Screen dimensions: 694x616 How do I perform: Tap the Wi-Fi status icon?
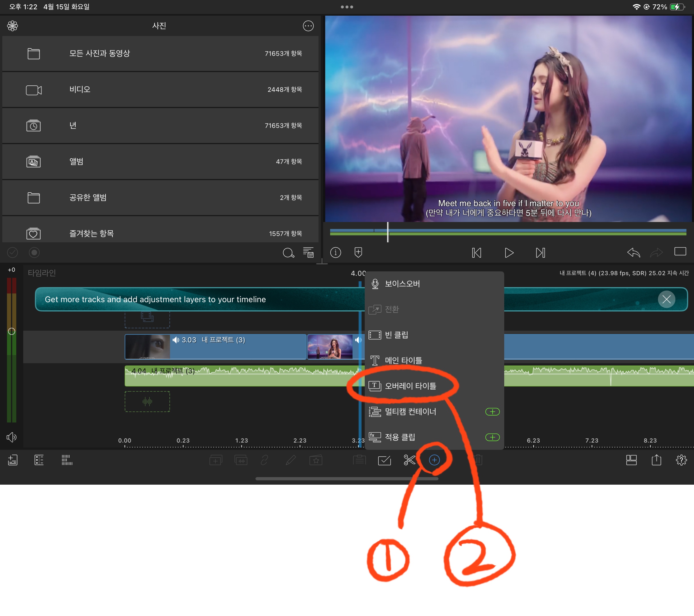pyautogui.click(x=637, y=7)
